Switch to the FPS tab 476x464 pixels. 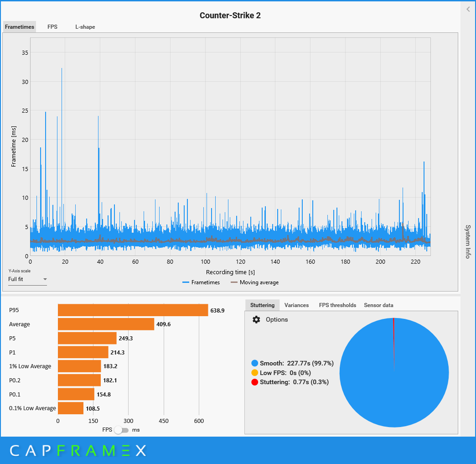tap(52, 27)
